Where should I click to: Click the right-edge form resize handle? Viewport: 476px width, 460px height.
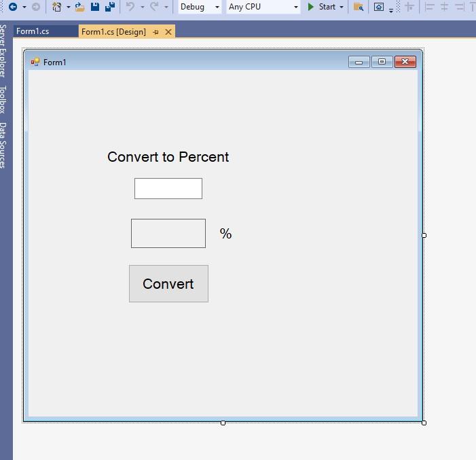pyautogui.click(x=424, y=236)
